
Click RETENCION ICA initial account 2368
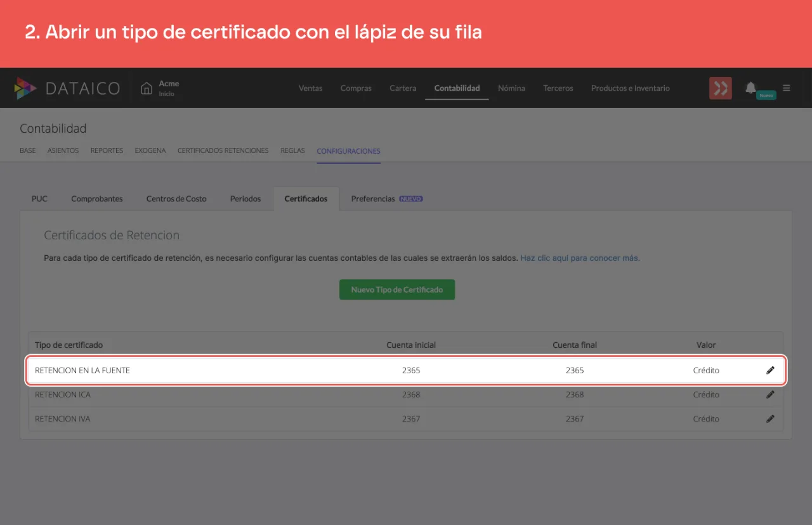point(411,394)
